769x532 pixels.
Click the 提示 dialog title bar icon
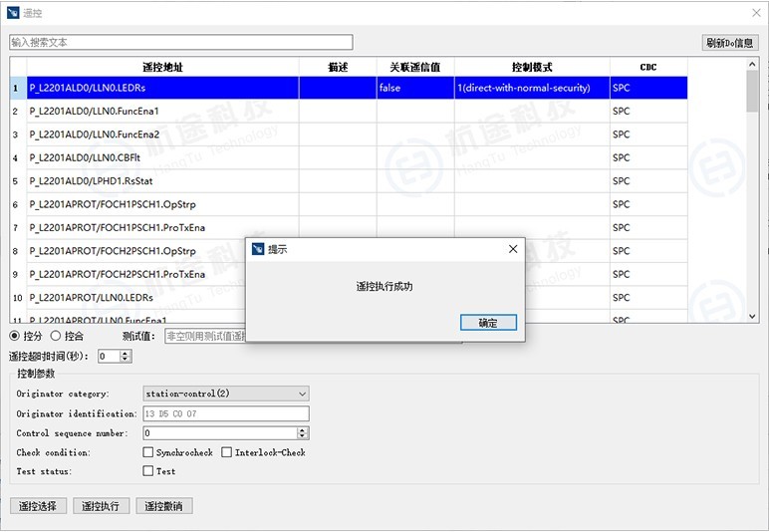[259, 249]
